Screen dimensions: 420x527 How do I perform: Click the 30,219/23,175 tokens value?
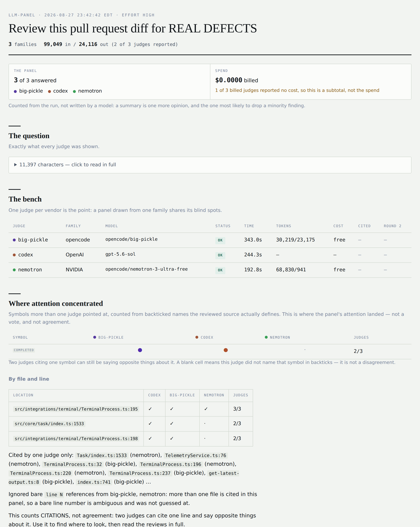coord(295,240)
